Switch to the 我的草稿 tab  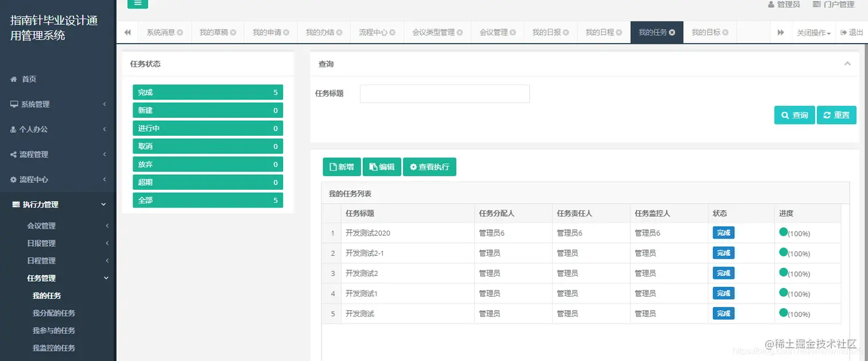(214, 33)
